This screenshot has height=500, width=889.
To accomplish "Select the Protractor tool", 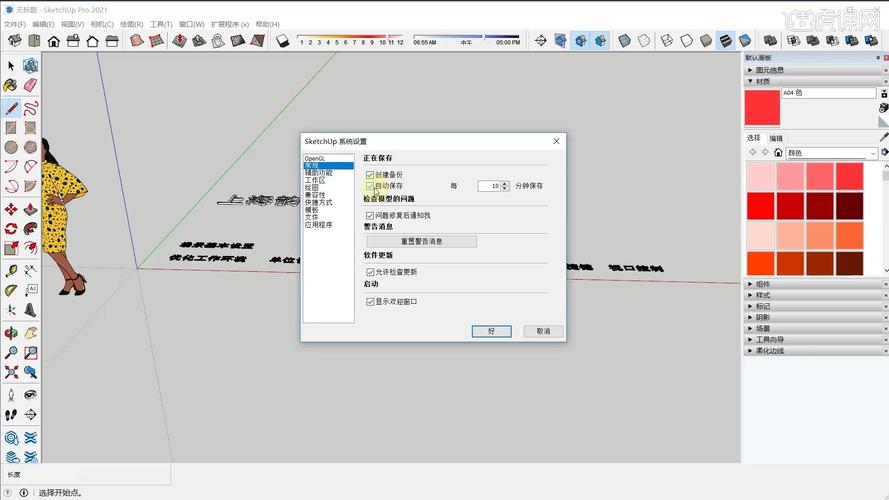I will point(11,291).
